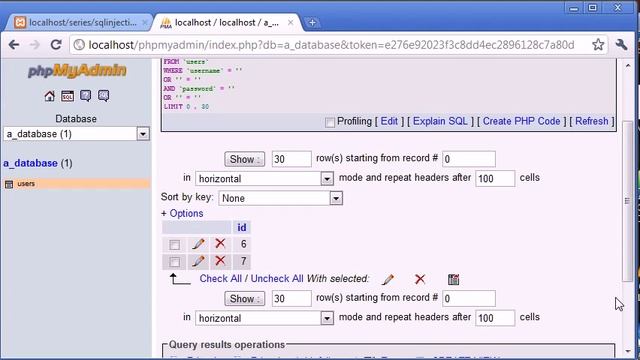
Task: Click Explain SQL link
Action: point(440,121)
